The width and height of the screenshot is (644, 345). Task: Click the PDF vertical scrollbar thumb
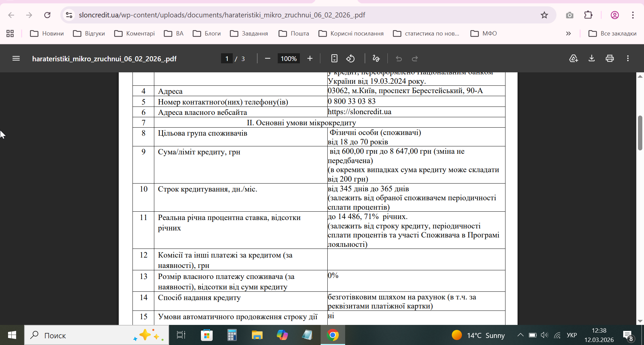click(x=640, y=133)
